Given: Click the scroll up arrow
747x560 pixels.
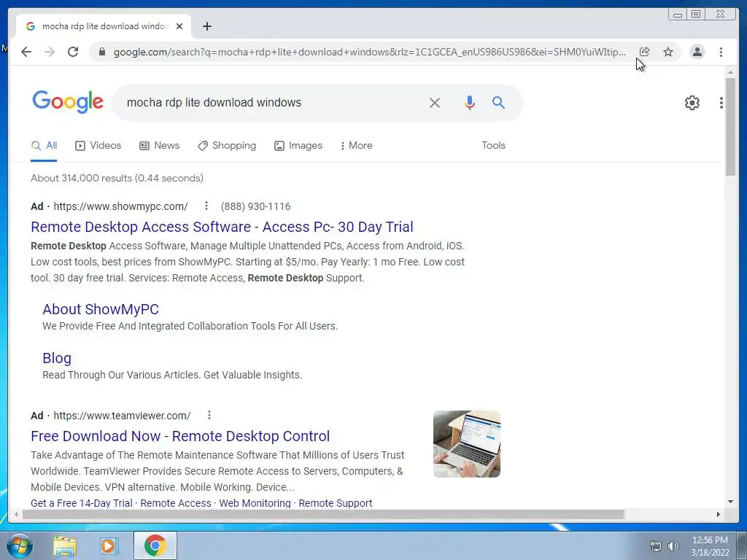Looking at the screenshot, I should (x=730, y=72).
